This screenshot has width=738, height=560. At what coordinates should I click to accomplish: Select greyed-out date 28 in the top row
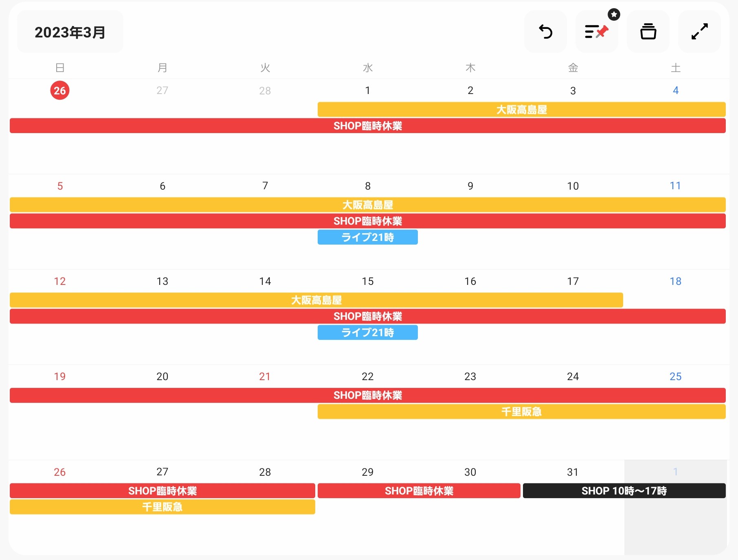[x=265, y=90]
